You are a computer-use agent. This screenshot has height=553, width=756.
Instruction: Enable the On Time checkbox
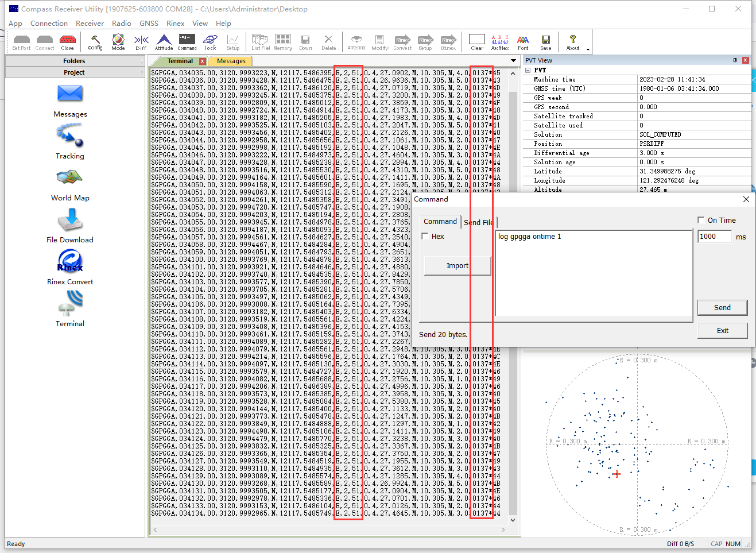coord(701,220)
